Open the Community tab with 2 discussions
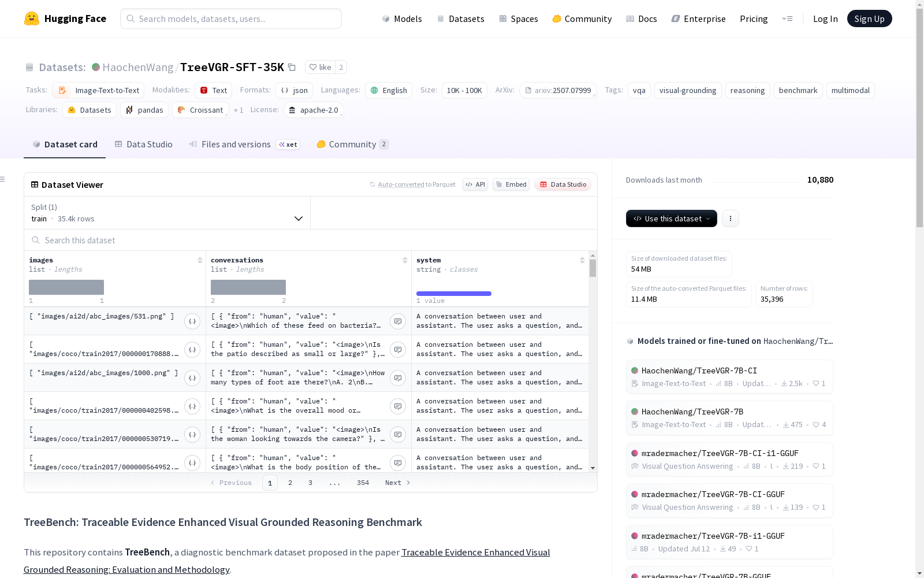The width and height of the screenshot is (924, 578). 352,144
